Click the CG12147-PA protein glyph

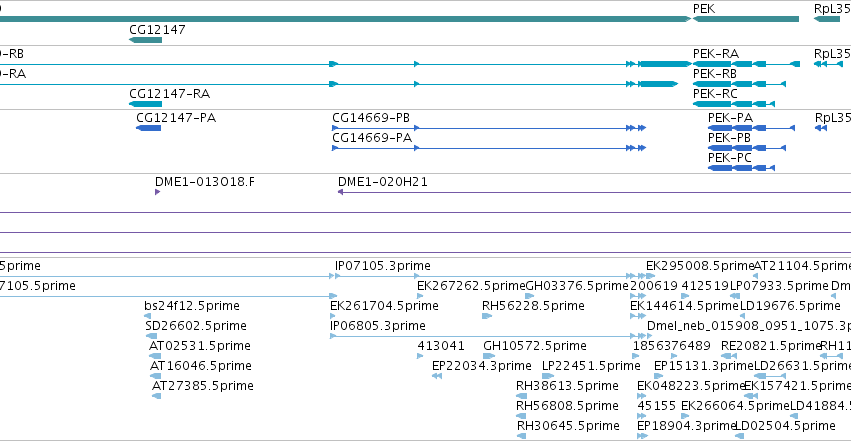[x=149, y=128]
